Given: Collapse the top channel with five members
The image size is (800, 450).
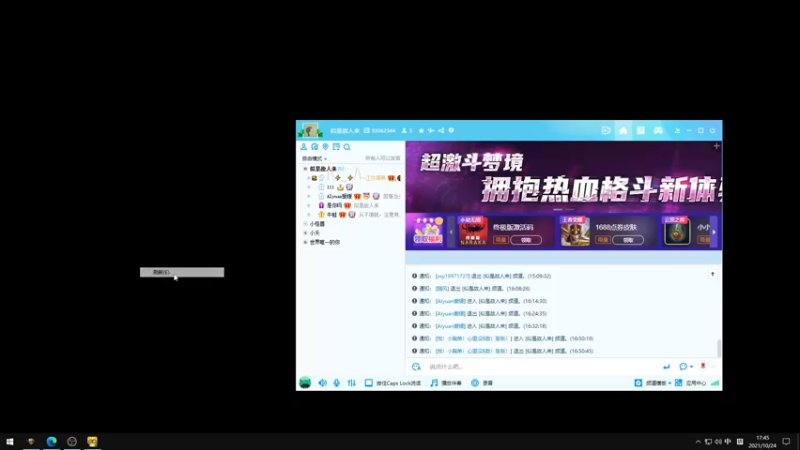Looking at the screenshot, I should click(x=306, y=168).
